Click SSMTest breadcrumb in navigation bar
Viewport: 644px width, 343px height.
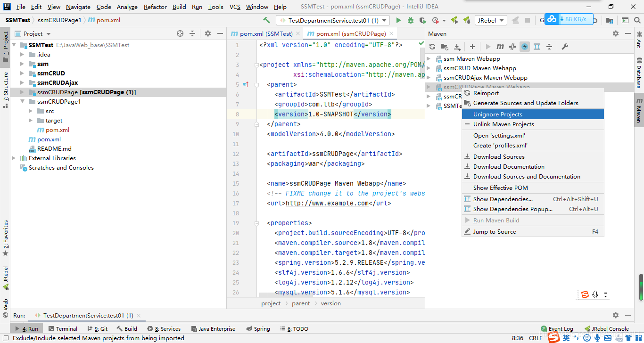click(18, 20)
